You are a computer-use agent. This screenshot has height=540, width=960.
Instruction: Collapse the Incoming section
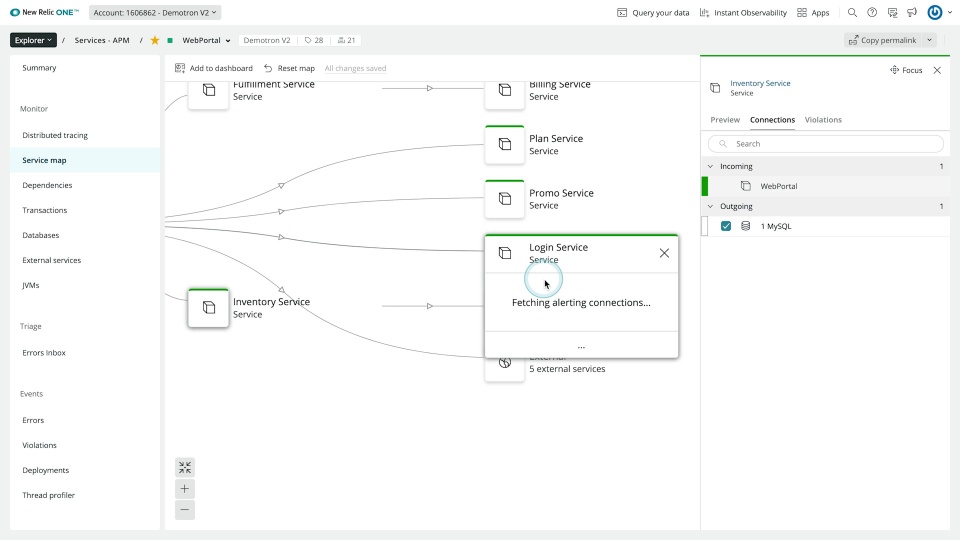pos(710,167)
